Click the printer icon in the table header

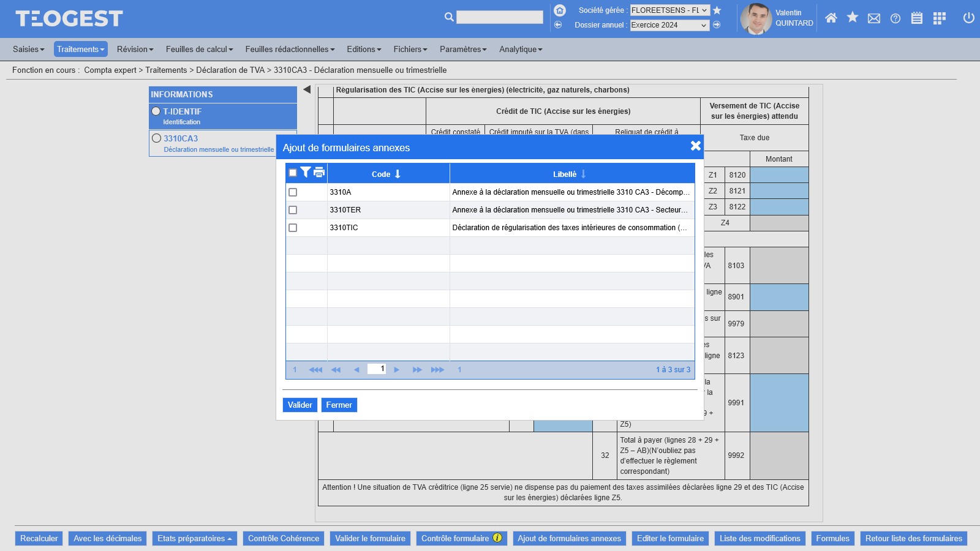(x=319, y=173)
